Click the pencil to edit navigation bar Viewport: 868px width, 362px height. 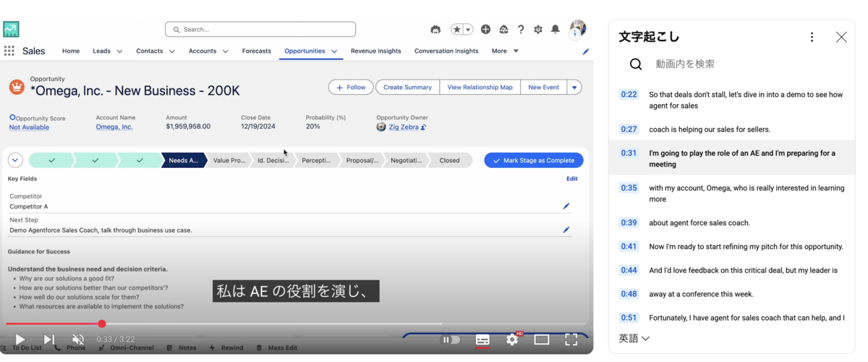click(586, 51)
